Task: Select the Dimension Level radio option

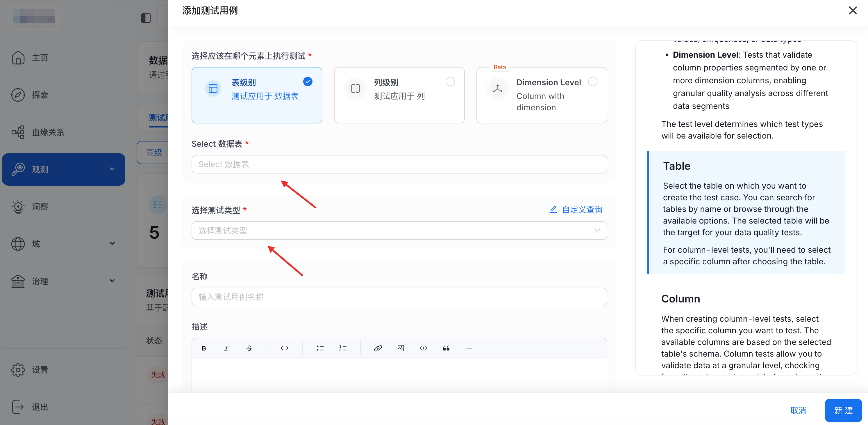Action: [x=592, y=82]
